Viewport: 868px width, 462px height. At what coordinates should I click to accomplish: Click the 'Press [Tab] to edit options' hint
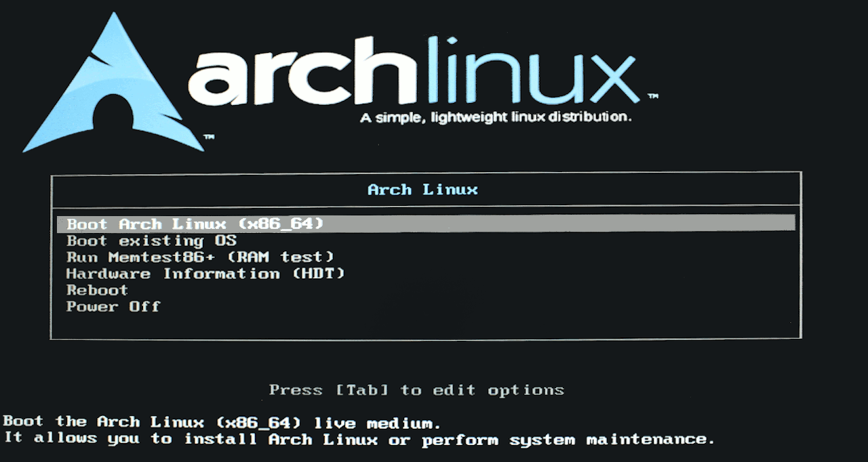416,390
